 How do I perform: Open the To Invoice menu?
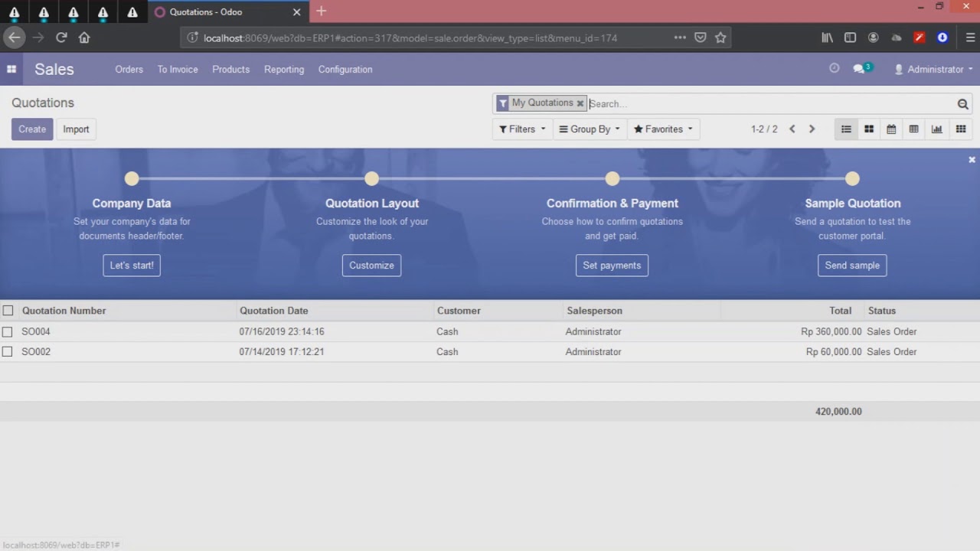[178, 69]
